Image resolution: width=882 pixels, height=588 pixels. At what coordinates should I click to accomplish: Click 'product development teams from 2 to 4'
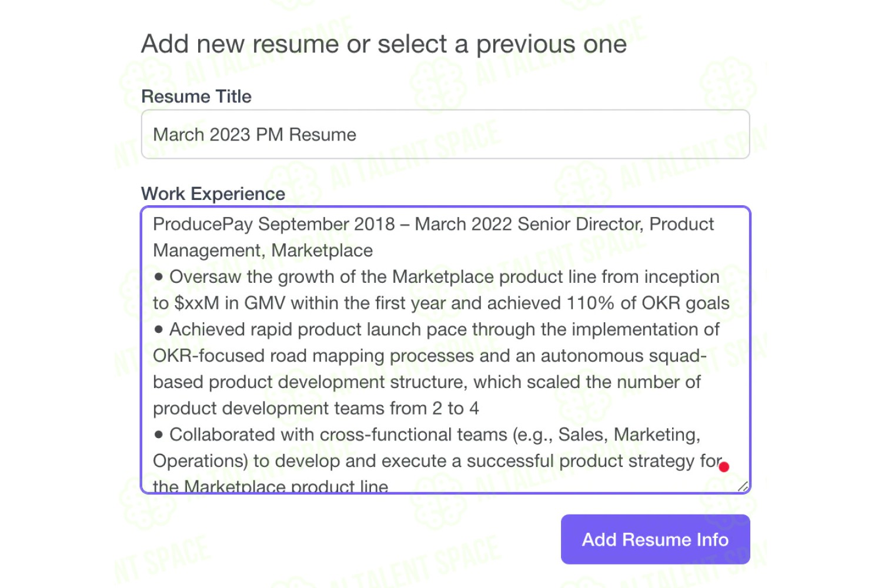(316, 408)
